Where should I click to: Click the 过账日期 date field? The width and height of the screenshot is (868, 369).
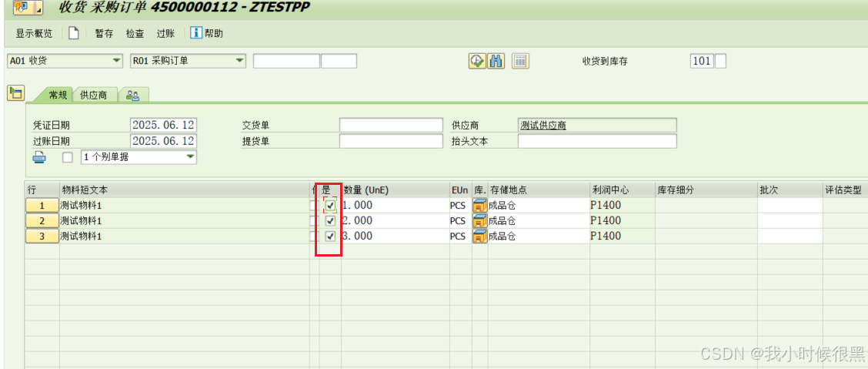click(163, 141)
